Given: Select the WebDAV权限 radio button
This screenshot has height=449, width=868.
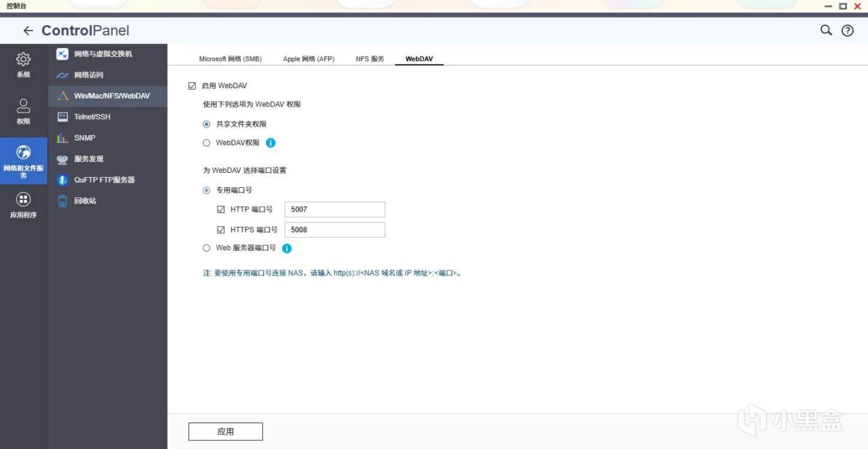Looking at the screenshot, I should coord(207,143).
